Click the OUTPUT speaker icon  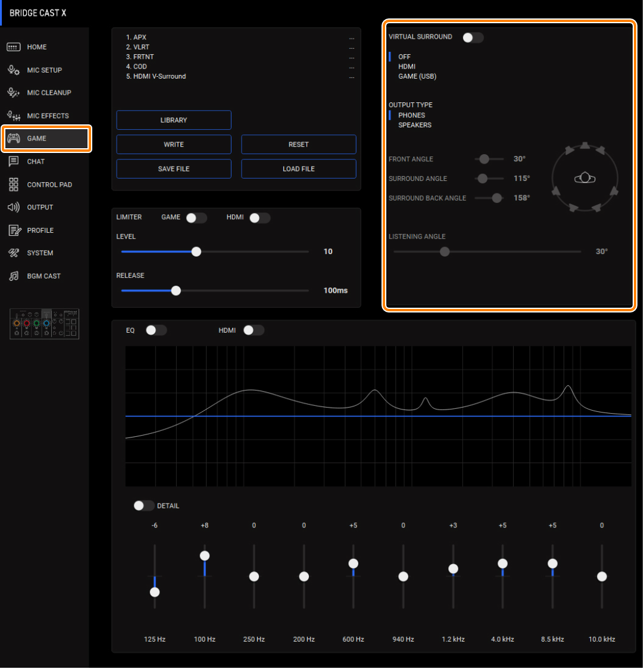pyautogui.click(x=13, y=207)
